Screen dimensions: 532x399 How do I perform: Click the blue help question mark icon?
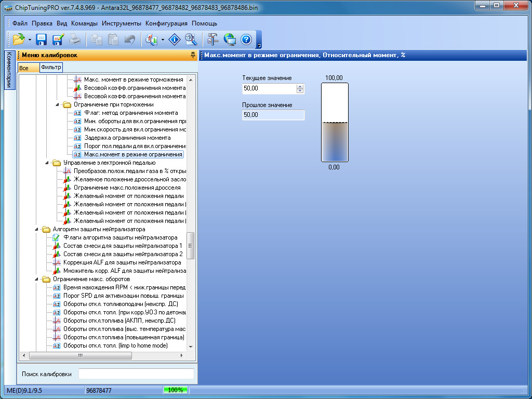click(x=246, y=39)
